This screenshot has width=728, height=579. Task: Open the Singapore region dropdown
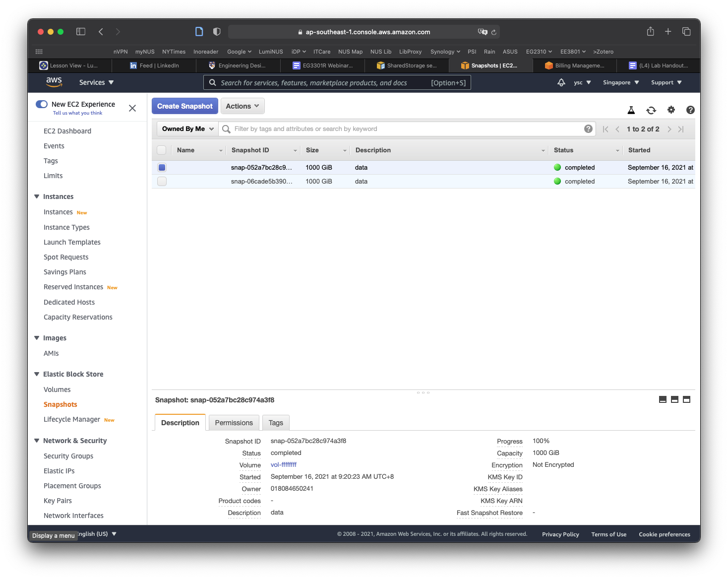click(621, 82)
